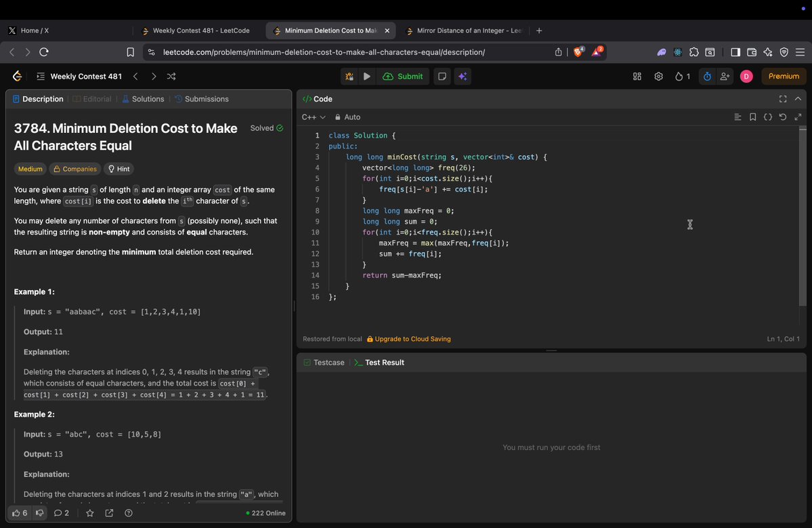Image resolution: width=812 pixels, height=528 pixels.
Task: Switch to the Description tab
Action: point(38,99)
